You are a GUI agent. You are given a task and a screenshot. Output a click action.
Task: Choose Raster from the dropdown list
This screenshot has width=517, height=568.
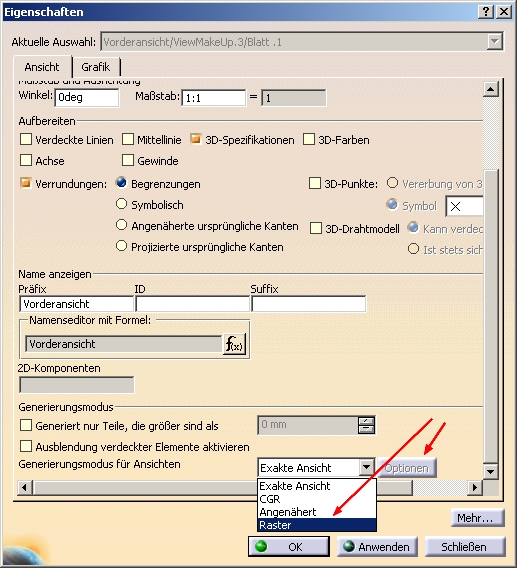coord(317,525)
